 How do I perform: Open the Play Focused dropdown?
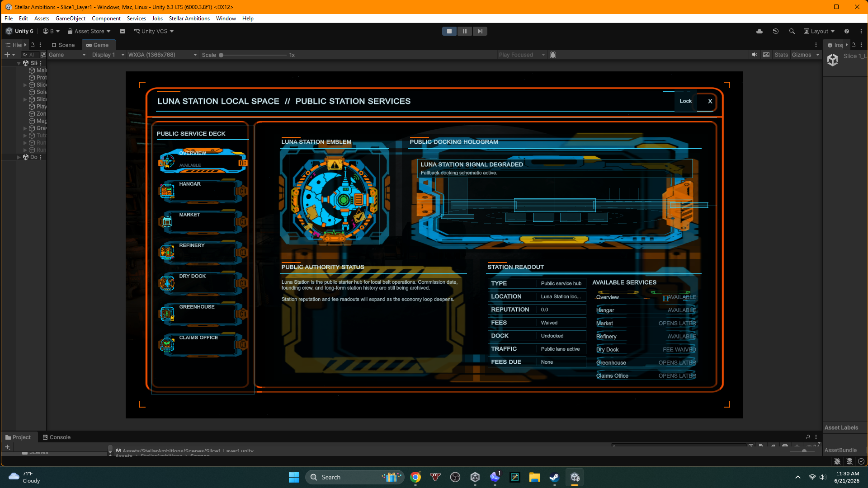(x=522, y=55)
